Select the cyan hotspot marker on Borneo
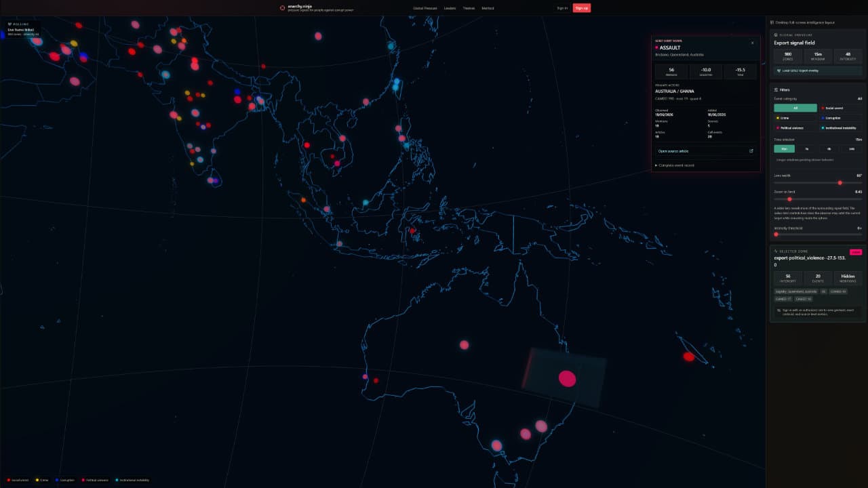 (x=366, y=202)
